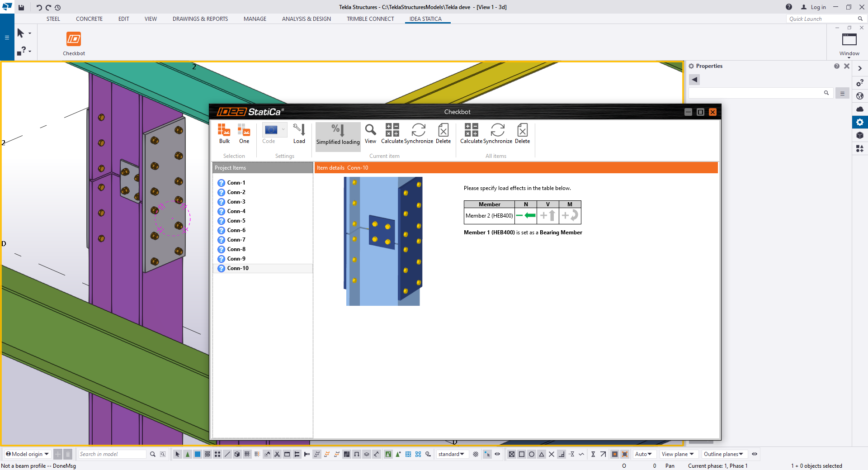Switch to the ANALYSIS & DESIGN tab

[x=306, y=19]
